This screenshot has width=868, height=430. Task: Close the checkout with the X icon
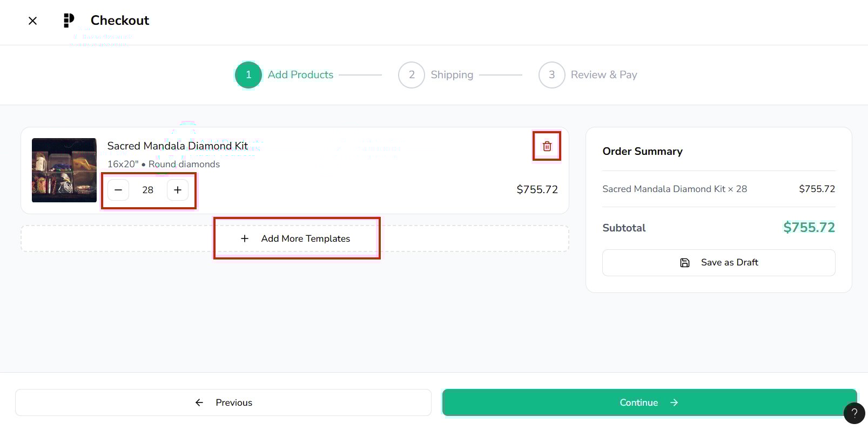click(32, 21)
